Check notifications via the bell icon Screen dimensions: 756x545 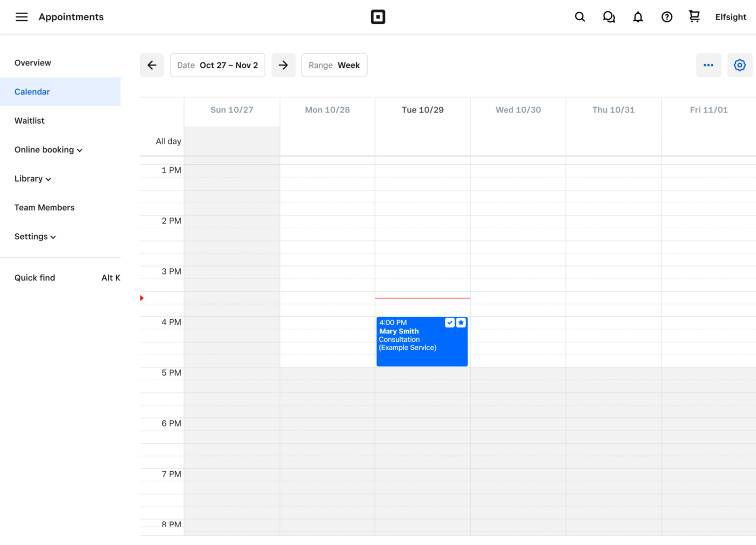click(638, 17)
